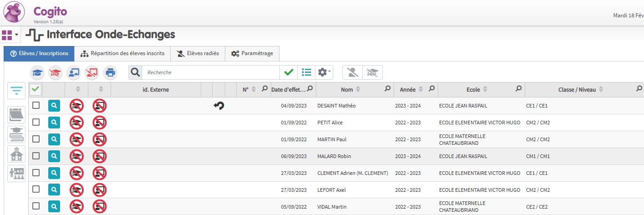Click the school building sidebar icon

tap(16, 154)
